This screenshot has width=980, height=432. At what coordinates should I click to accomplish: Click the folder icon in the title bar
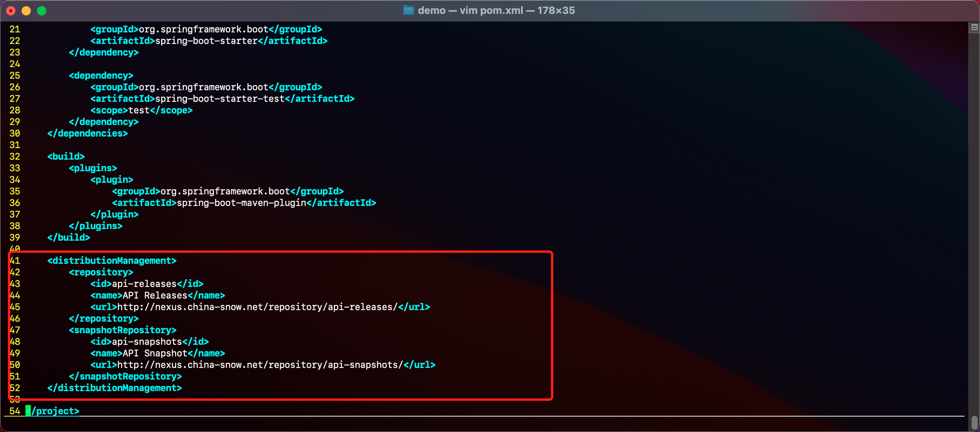point(408,10)
